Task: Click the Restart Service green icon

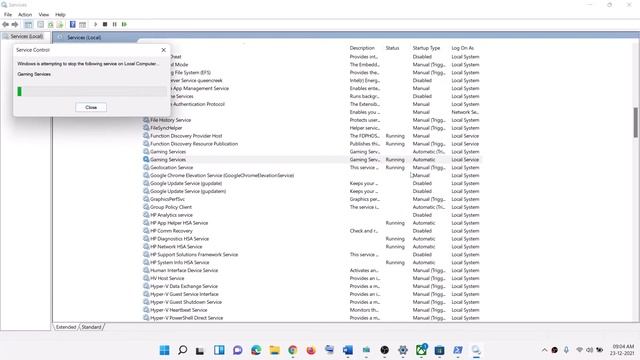Action: click(x=124, y=24)
